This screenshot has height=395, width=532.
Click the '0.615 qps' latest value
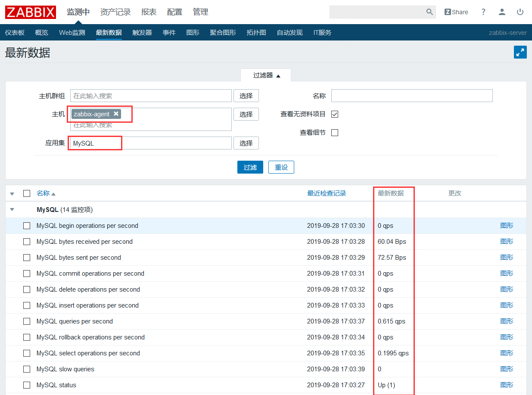click(x=392, y=321)
